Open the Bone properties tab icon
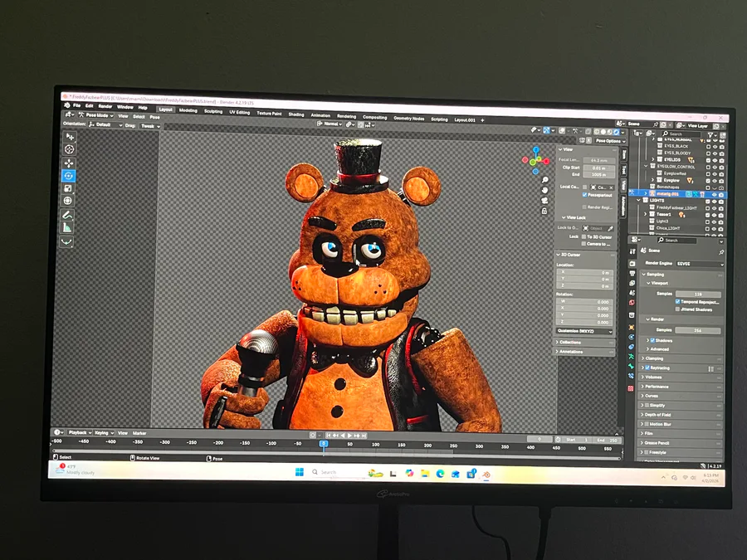Viewport: 747px width, 560px height. coord(632,366)
